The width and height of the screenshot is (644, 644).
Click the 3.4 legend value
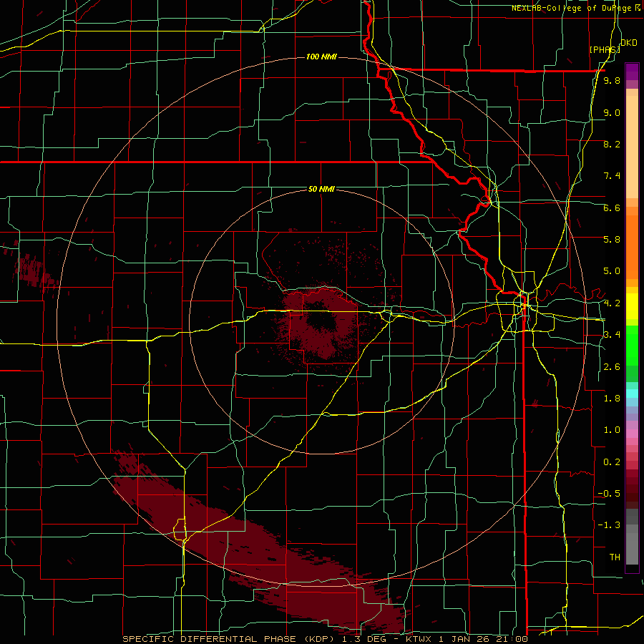coord(612,335)
